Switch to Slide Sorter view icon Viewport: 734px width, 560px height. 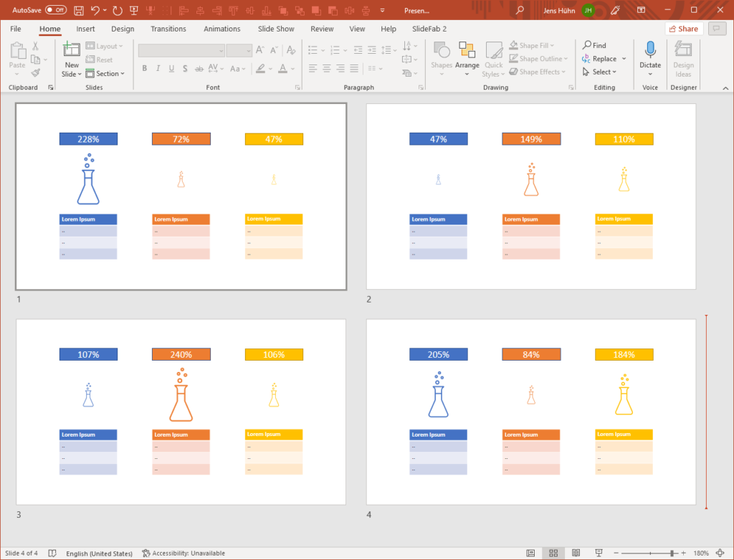553,553
